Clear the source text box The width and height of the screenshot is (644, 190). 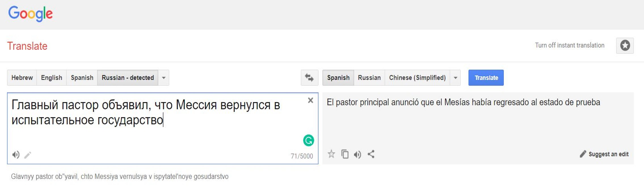[x=310, y=100]
